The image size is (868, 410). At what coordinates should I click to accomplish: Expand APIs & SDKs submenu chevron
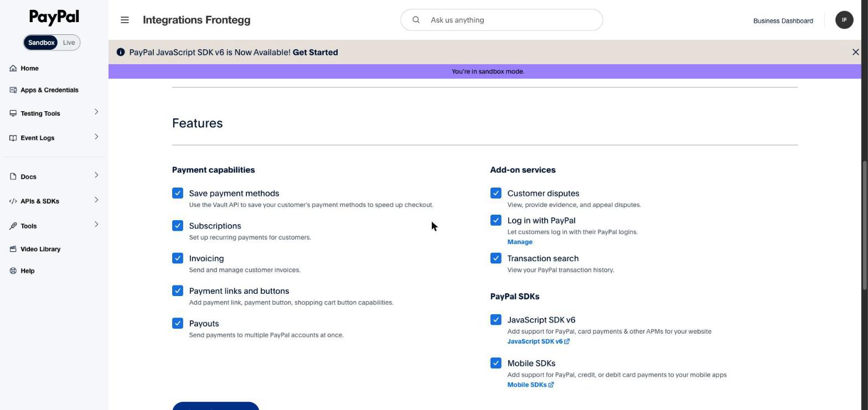pyautogui.click(x=96, y=200)
